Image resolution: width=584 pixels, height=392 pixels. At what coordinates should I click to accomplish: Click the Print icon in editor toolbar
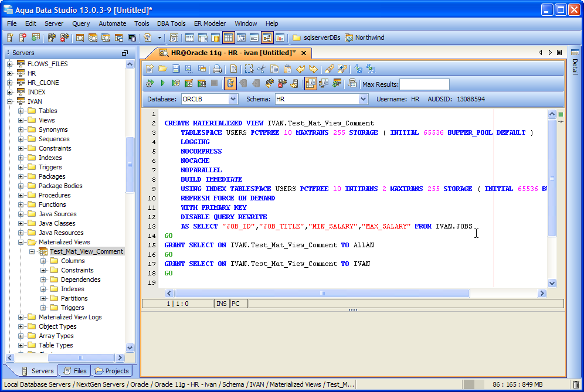(x=217, y=69)
